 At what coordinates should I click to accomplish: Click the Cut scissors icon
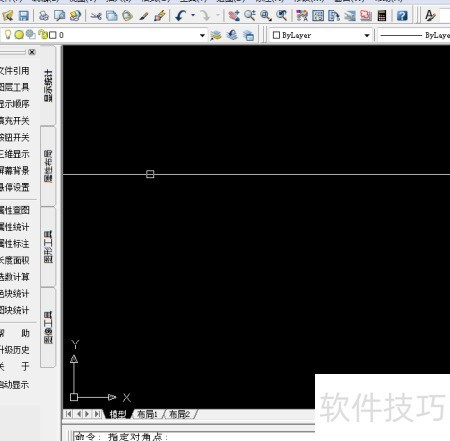tap(96, 16)
